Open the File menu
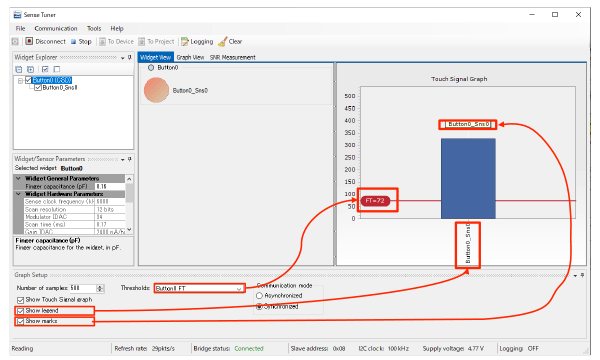Image resolution: width=600 pixels, height=360 pixels. pos(20,28)
